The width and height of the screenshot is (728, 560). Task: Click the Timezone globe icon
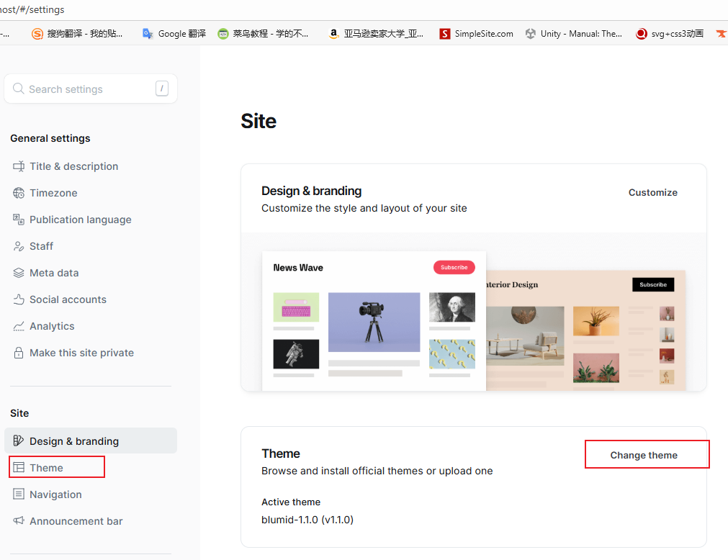19,193
